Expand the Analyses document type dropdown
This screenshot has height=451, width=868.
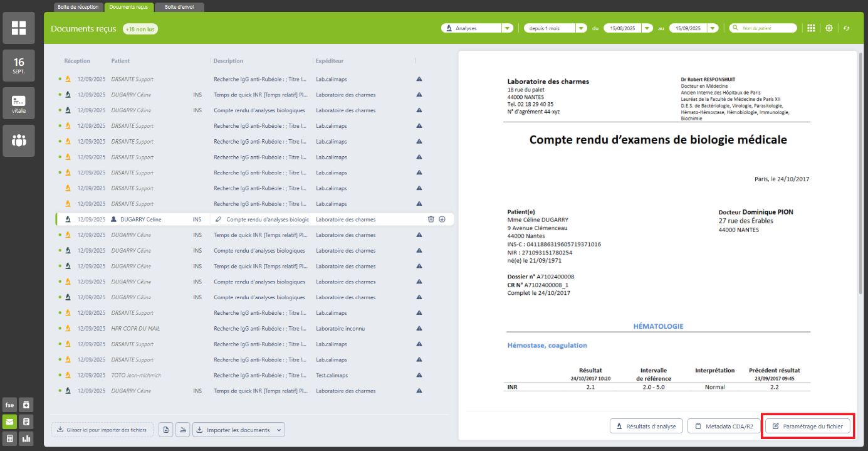tap(506, 28)
